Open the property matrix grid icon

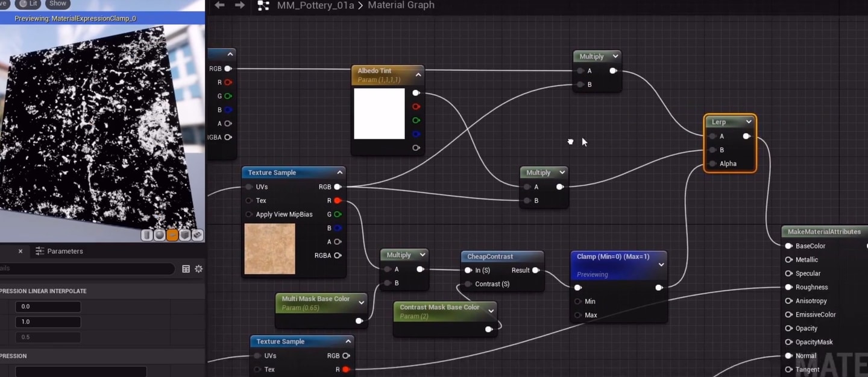[186, 269]
